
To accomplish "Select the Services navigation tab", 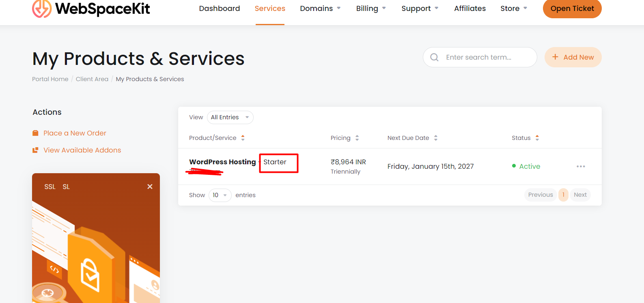I will click(270, 9).
